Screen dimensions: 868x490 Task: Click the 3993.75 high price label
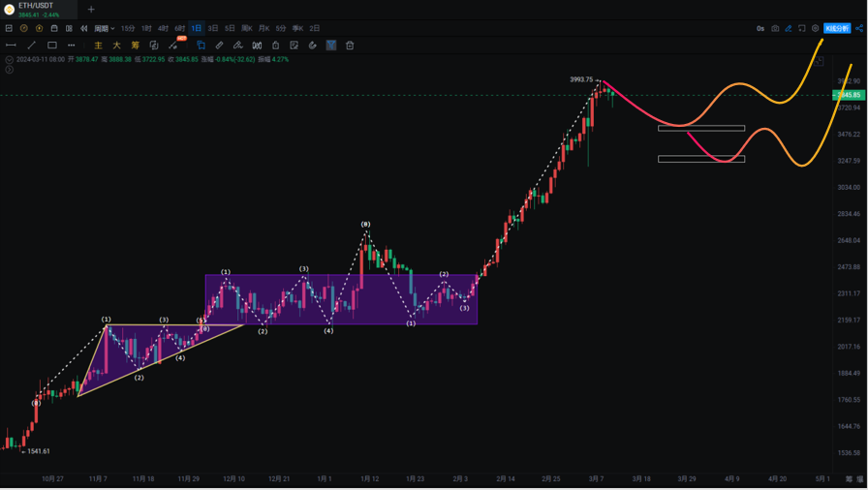(x=581, y=79)
